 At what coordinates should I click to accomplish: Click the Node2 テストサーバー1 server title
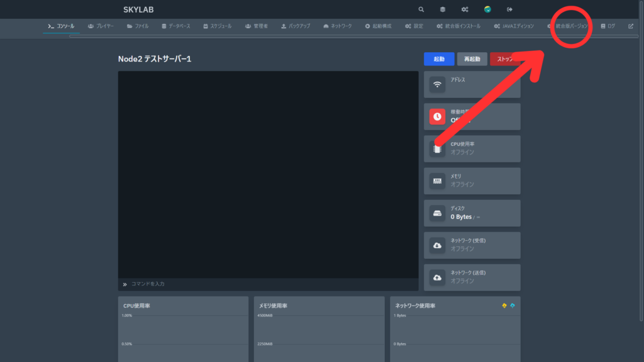(155, 59)
